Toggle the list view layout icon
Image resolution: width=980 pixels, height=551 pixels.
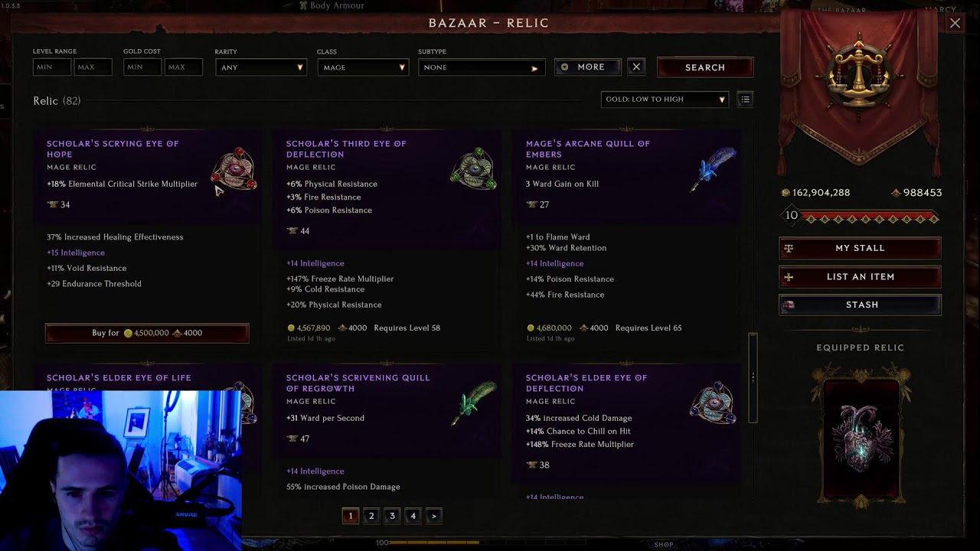[x=745, y=99]
